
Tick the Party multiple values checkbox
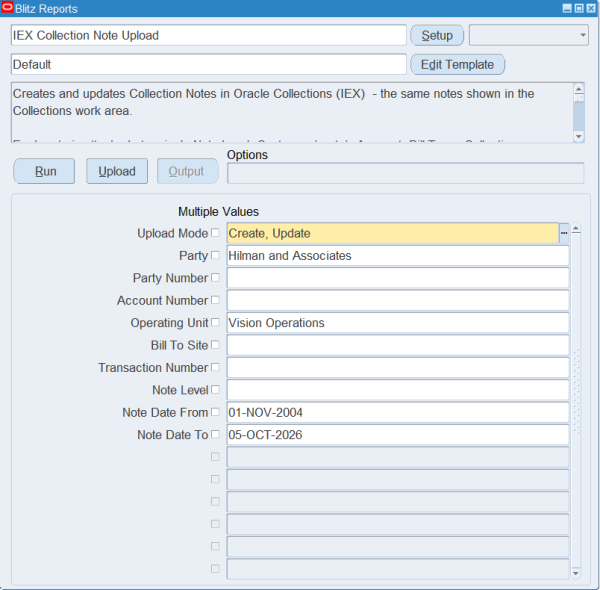[215, 255]
